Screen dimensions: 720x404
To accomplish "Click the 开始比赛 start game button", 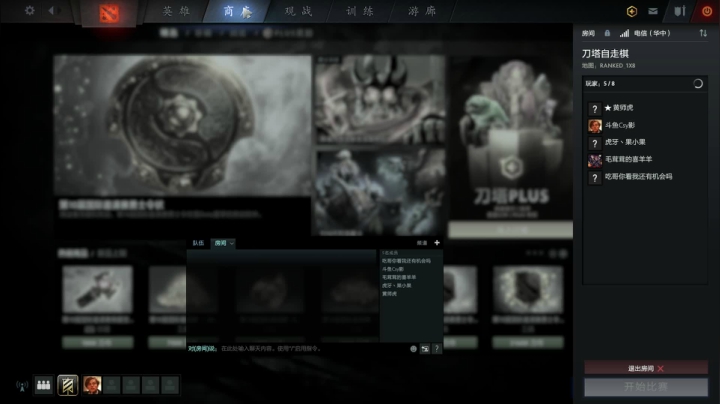I will pos(646,387).
